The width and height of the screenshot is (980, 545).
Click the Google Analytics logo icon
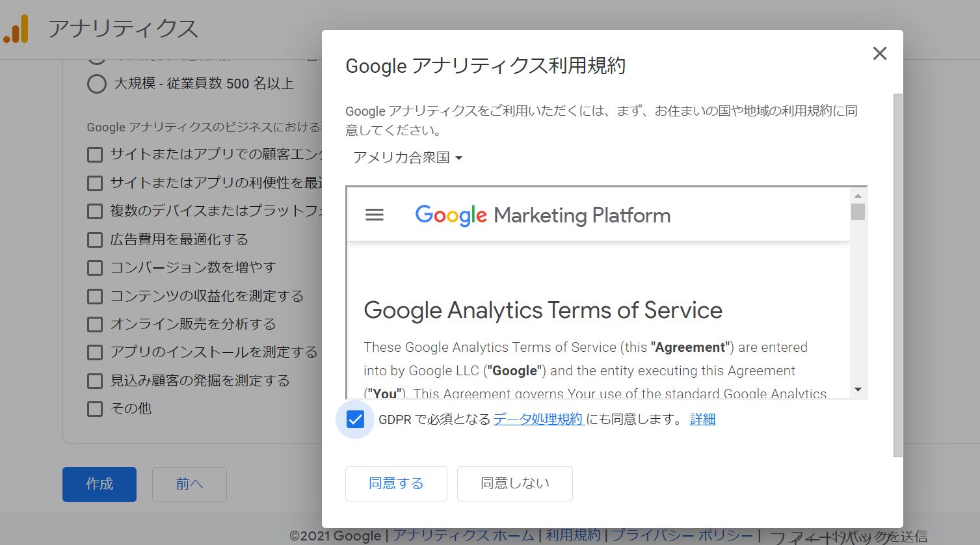[16, 29]
